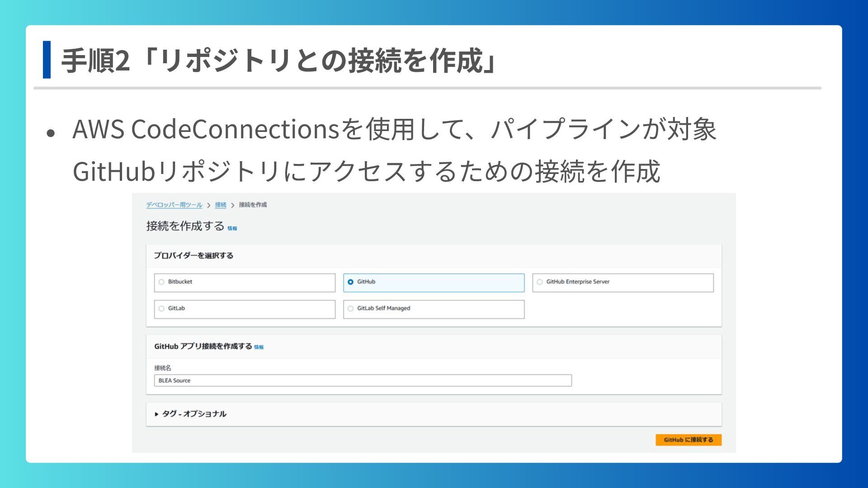Focus the 接続名 field containing BLEA Source
Screen dimensions: 868x488
coord(363,380)
